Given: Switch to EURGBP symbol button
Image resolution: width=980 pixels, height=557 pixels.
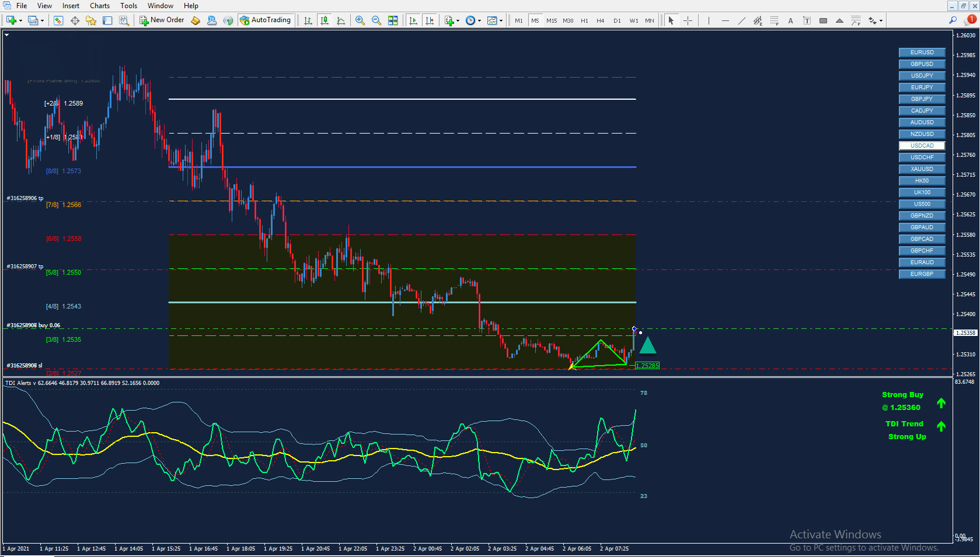Looking at the screenshot, I should click(922, 274).
